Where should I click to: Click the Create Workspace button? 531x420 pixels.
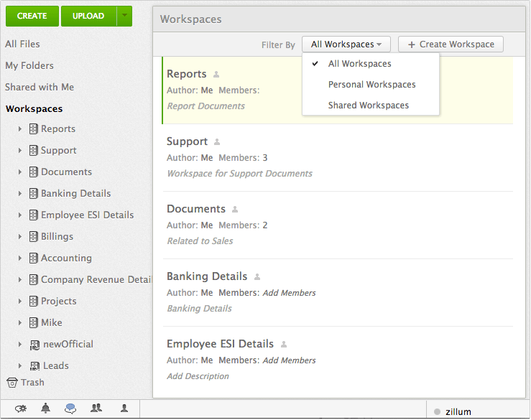point(451,45)
